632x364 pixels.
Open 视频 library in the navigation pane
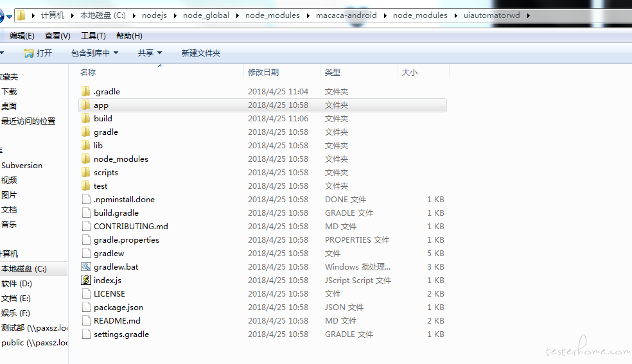click(9, 180)
